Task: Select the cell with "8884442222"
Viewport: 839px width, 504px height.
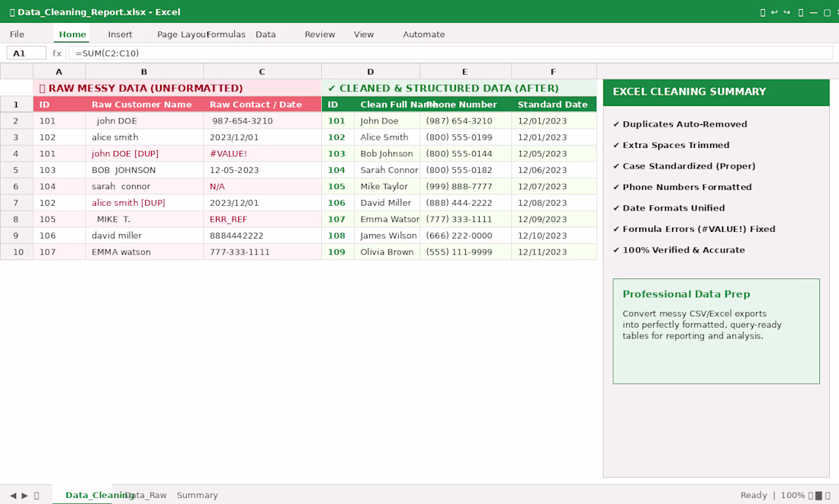Action: [262, 236]
